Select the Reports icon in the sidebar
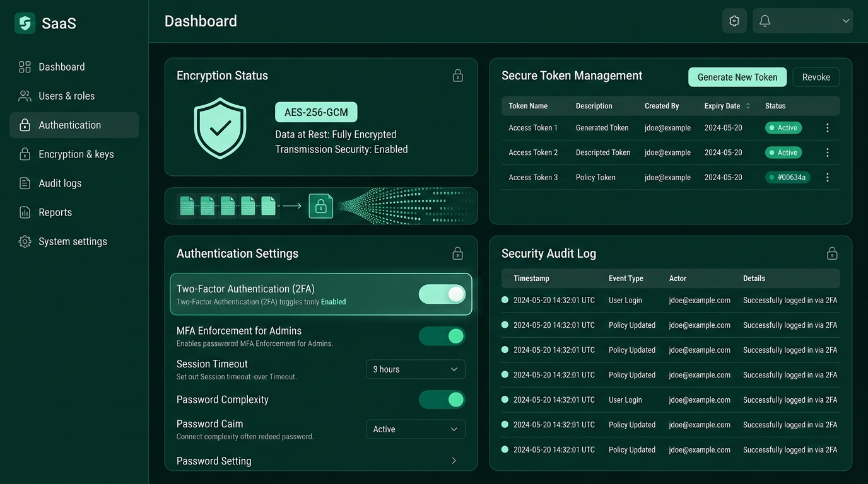Screen dimensions: 868x484 (25, 212)
